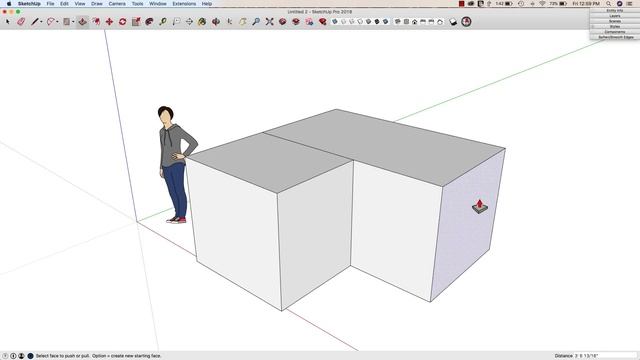Screen dimensions: 640x360
Task: Open the Camera menu
Action: [117, 4]
